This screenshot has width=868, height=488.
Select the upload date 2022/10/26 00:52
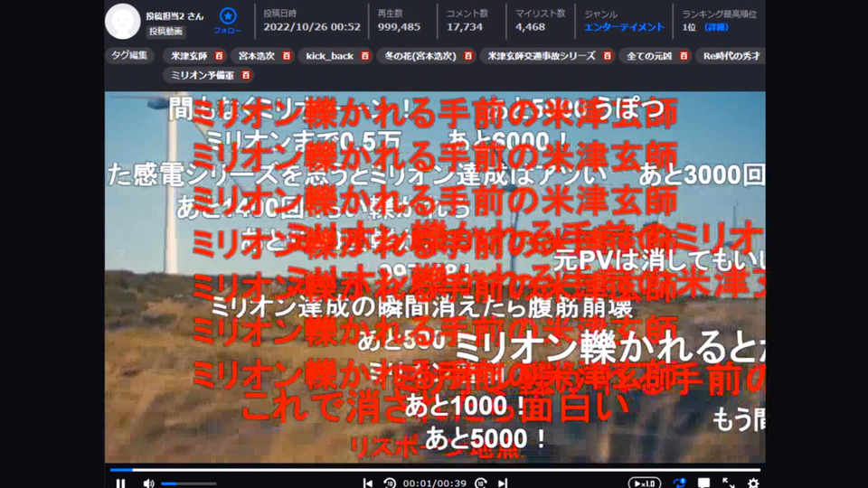[312, 27]
